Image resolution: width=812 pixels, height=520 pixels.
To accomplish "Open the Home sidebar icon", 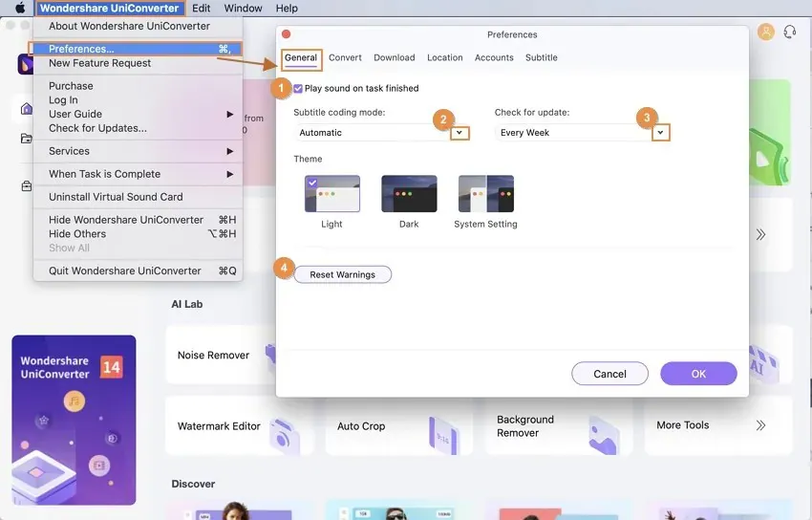I will [27, 108].
